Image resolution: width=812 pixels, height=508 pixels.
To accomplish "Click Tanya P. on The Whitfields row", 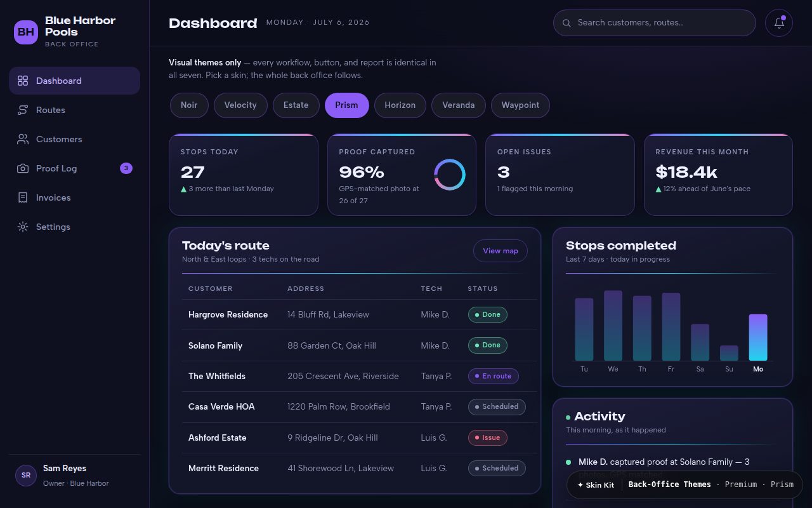I will (x=436, y=377).
